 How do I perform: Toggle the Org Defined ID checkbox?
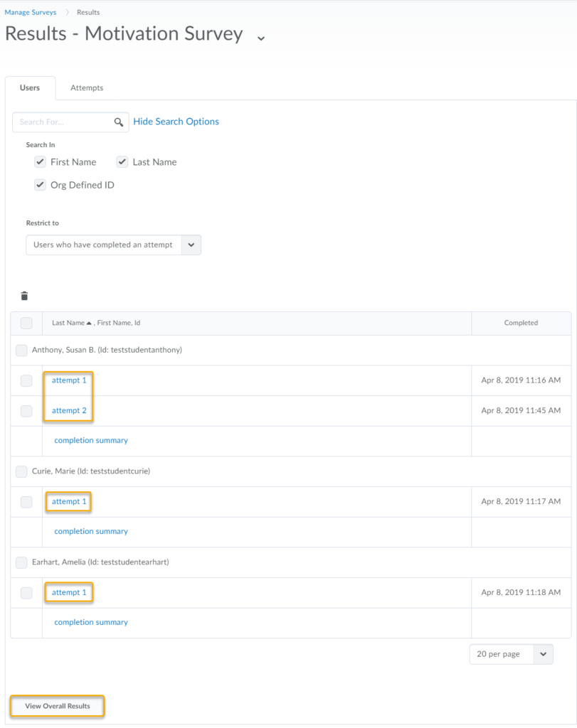[40, 185]
